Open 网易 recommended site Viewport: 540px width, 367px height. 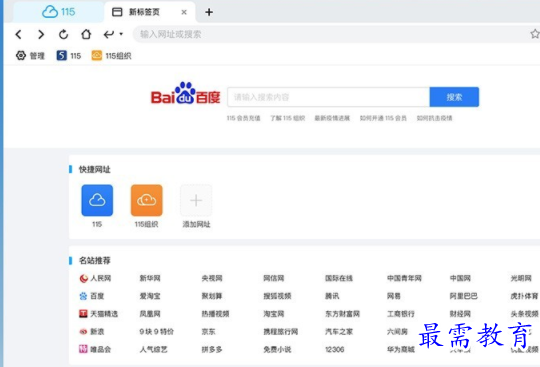click(x=394, y=296)
